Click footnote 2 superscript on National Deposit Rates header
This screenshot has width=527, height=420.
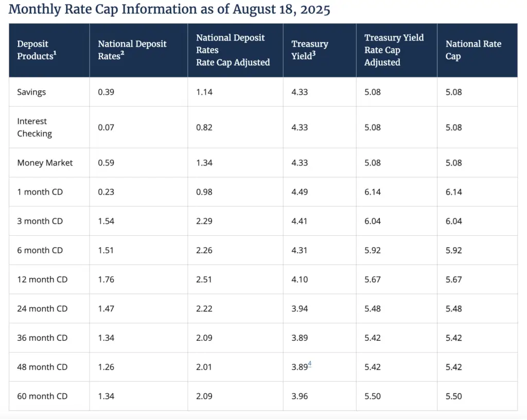[122, 54]
